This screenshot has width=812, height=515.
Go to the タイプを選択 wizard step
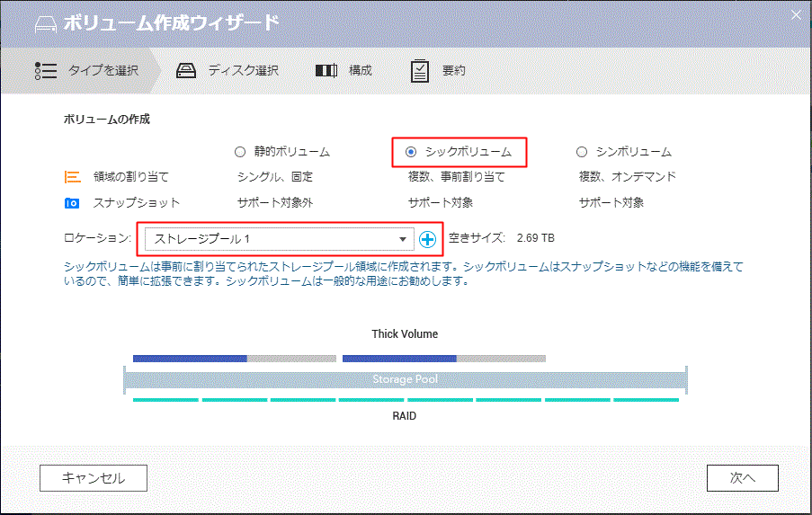click(x=80, y=70)
